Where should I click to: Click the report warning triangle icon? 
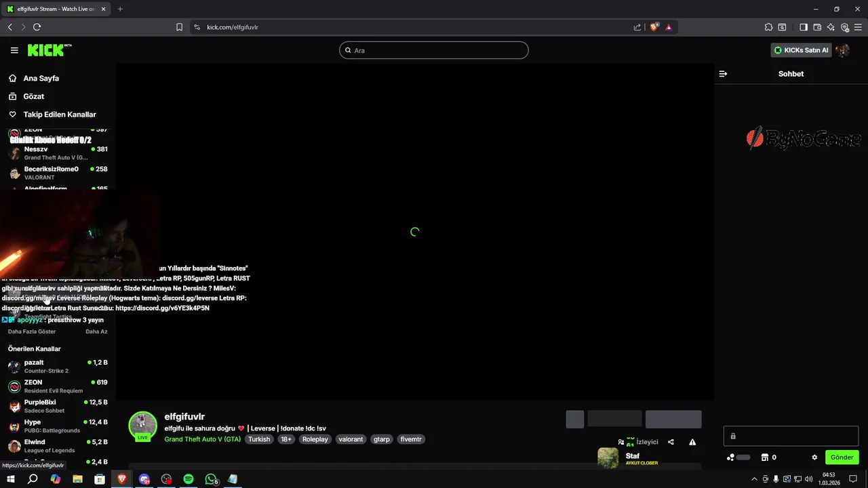692,442
